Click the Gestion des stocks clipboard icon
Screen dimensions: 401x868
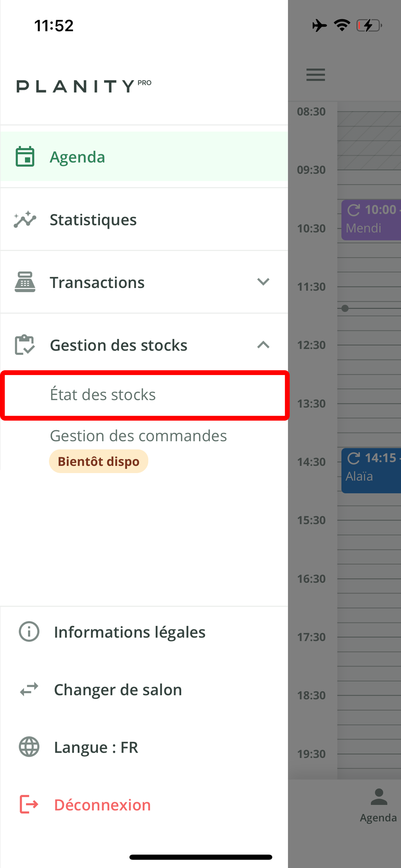25,345
